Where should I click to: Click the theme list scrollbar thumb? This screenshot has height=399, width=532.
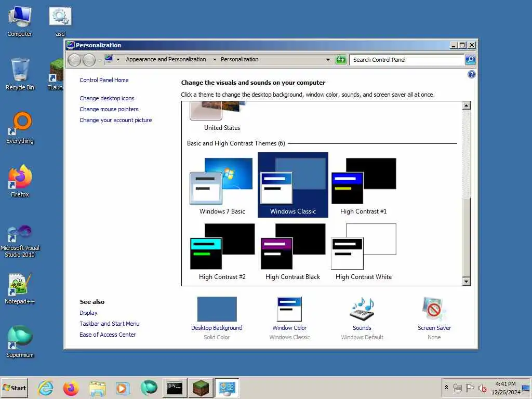click(x=467, y=237)
